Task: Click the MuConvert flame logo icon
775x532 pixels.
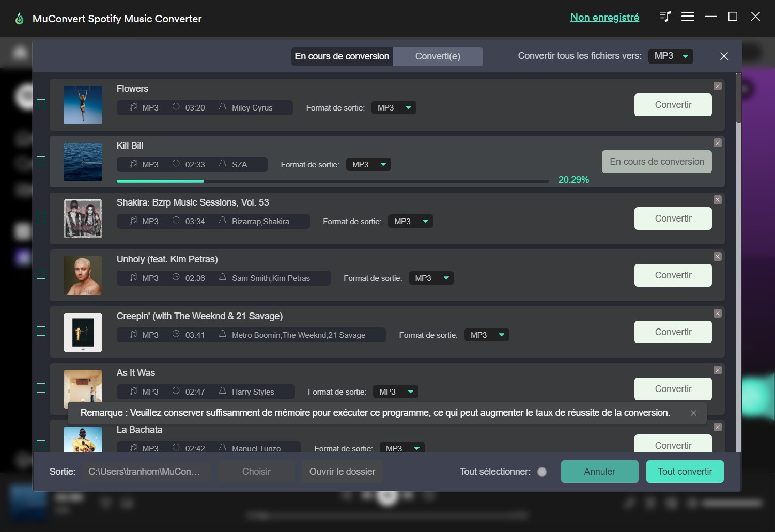Action: coord(20,19)
